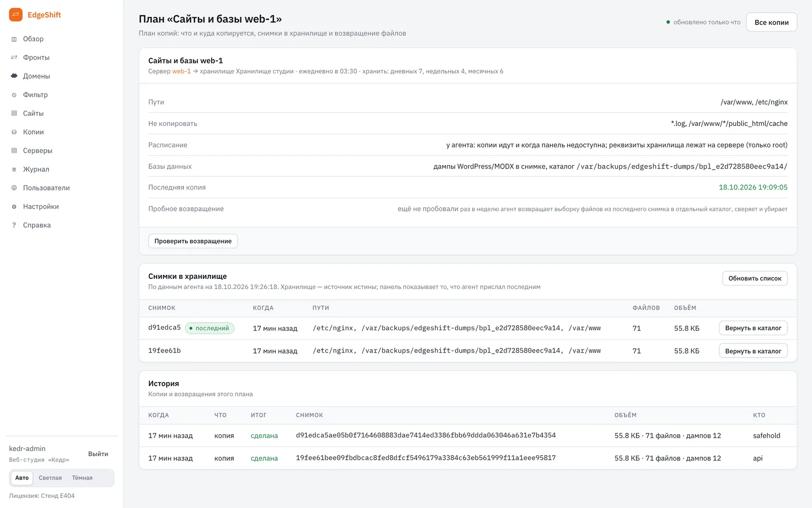This screenshot has height=508, width=812.
Task: Click the EdgeShift logo icon
Action: point(16,15)
